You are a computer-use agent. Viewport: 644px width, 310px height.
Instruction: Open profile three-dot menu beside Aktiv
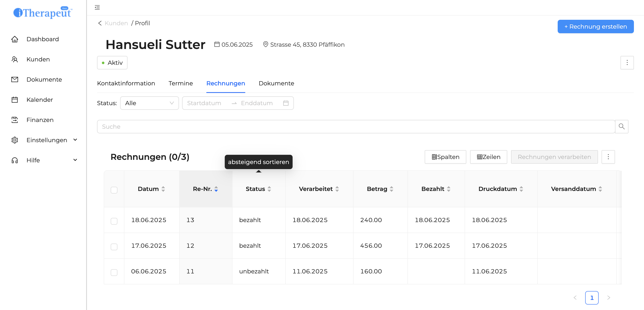627,63
